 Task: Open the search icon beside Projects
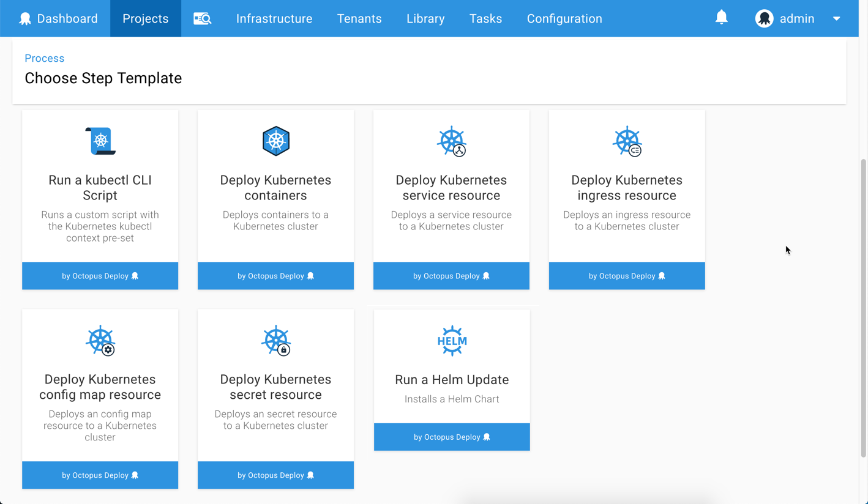pyautogui.click(x=203, y=18)
